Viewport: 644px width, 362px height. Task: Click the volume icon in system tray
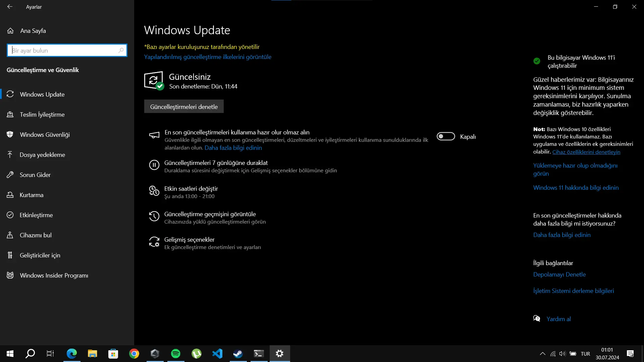(562, 354)
